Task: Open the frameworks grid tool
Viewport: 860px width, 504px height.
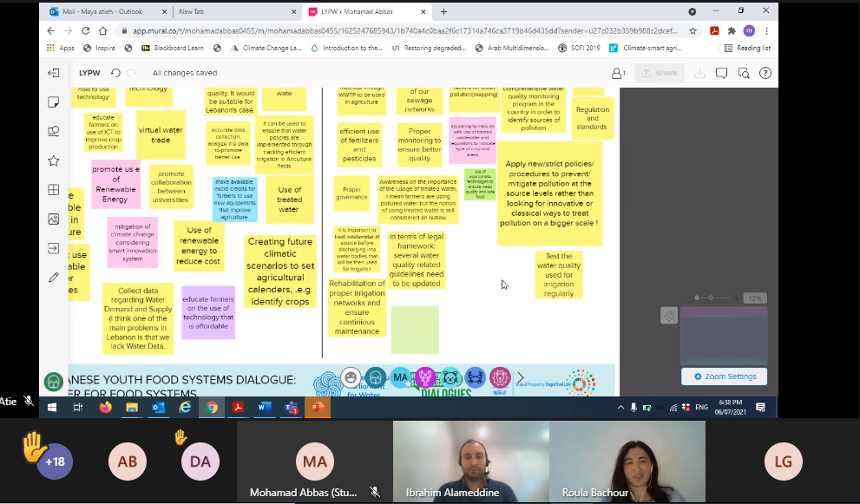Action: point(53,190)
